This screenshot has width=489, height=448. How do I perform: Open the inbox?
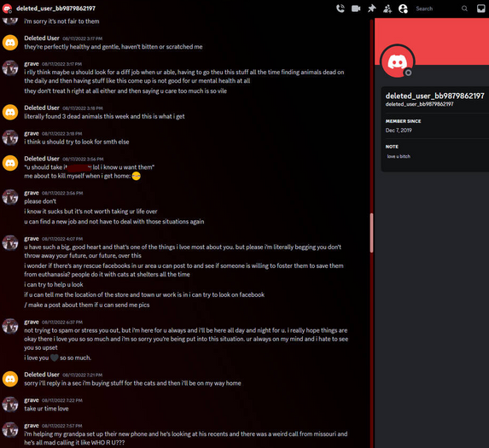click(480, 9)
